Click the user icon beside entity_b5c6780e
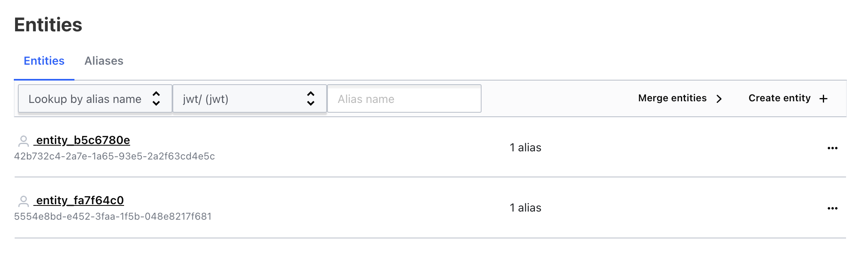The width and height of the screenshot is (868, 262). [x=24, y=141]
